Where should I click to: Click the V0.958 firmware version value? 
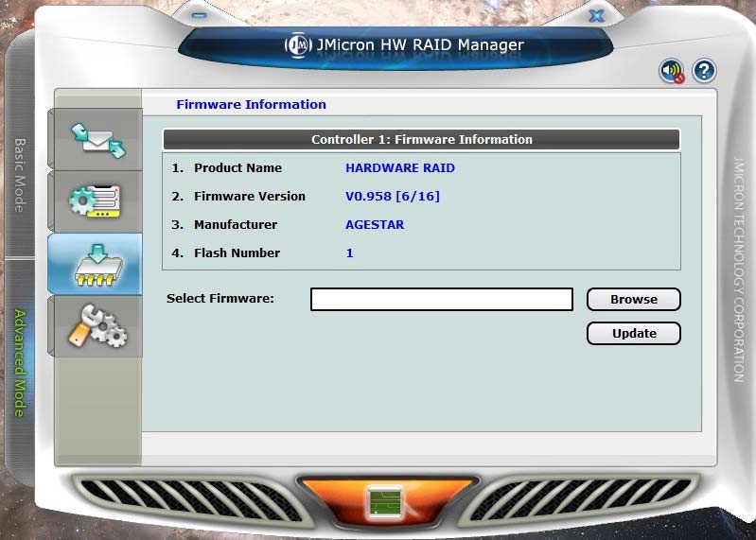click(x=392, y=197)
